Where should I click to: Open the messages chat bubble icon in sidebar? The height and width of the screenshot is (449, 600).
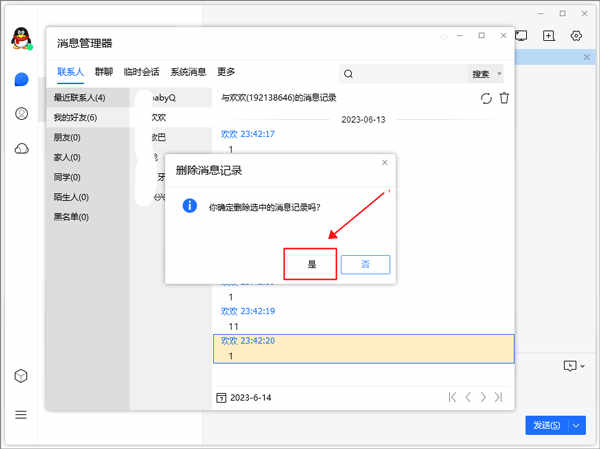pyautogui.click(x=21, y=80)
